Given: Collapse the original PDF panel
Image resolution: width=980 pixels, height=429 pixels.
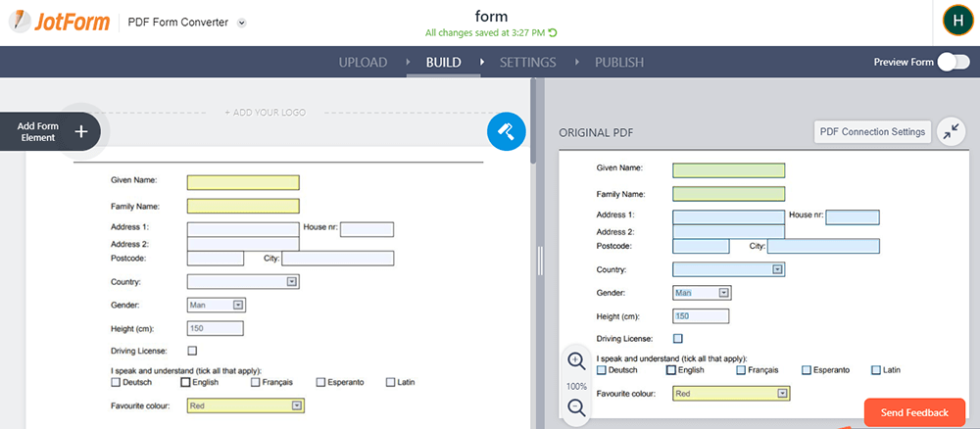Looking at the screenshot, I should pos(950,132).
